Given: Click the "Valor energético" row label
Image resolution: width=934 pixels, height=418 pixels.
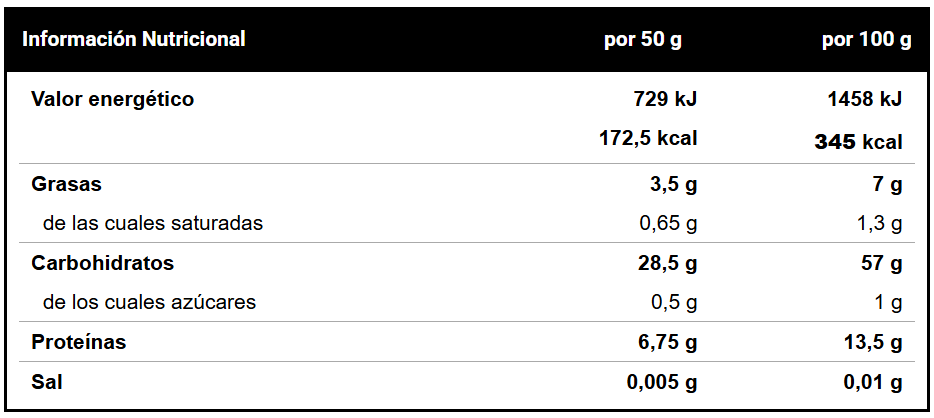Looking at the screenshot, I should (x=113, y=99).
